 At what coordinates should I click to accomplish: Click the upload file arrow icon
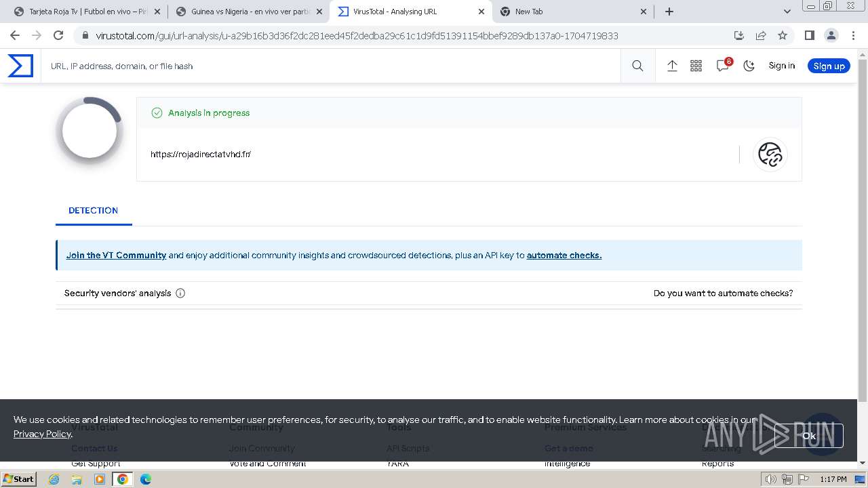click(672, 66)
